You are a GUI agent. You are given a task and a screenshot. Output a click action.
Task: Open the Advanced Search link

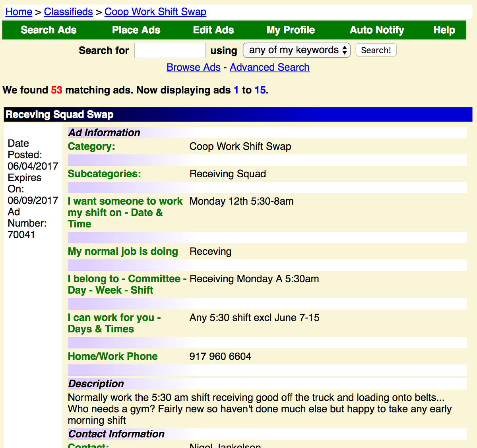pyautogui.click(x=270, y=67)
